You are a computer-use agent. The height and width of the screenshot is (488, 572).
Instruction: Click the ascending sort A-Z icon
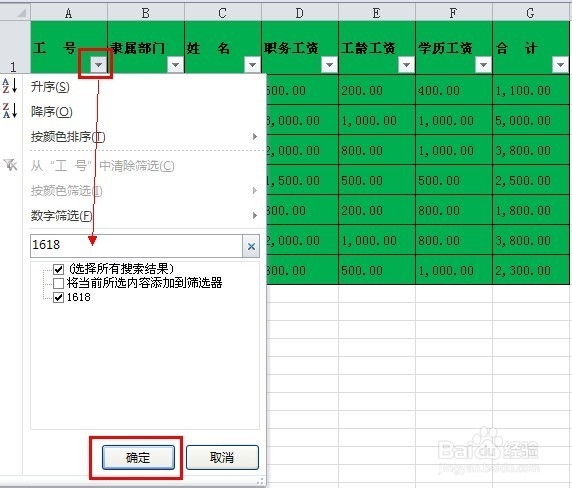pos(10,85)
